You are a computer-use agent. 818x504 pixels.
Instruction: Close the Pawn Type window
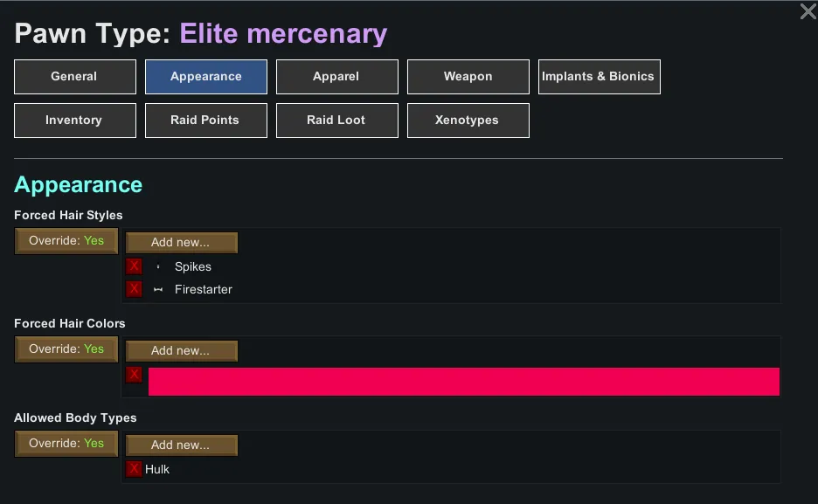point(808,11)
